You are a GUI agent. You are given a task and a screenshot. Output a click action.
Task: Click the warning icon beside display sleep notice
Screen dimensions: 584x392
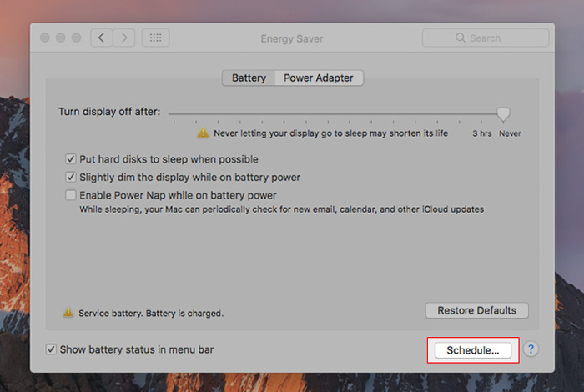203,132
